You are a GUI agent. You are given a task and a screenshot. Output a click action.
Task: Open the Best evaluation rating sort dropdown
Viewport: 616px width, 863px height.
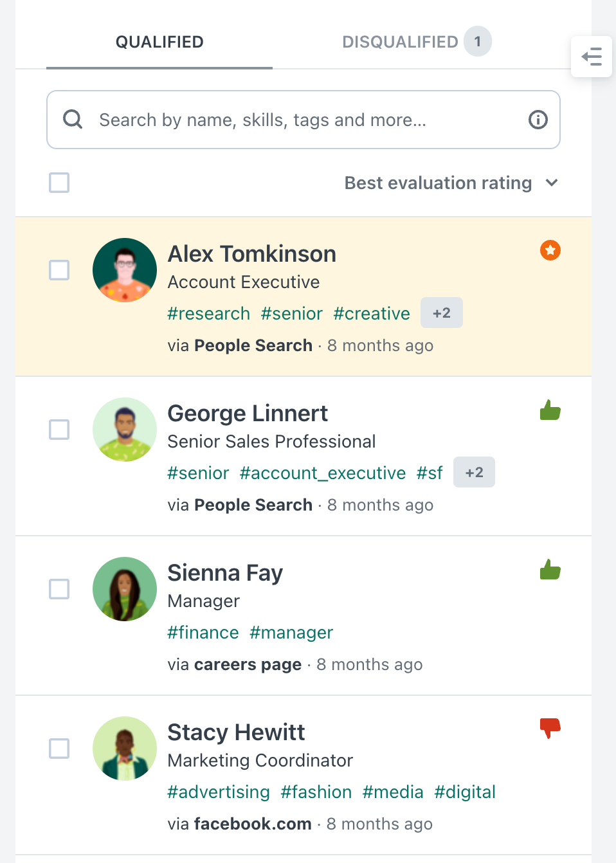tap(451, 183)
